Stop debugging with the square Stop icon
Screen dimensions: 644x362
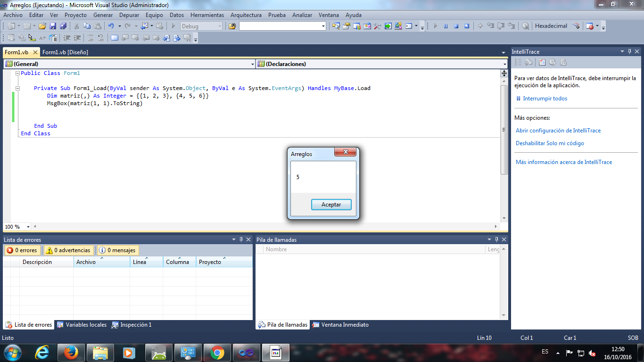pyautogui.click(x=456, y=26)
